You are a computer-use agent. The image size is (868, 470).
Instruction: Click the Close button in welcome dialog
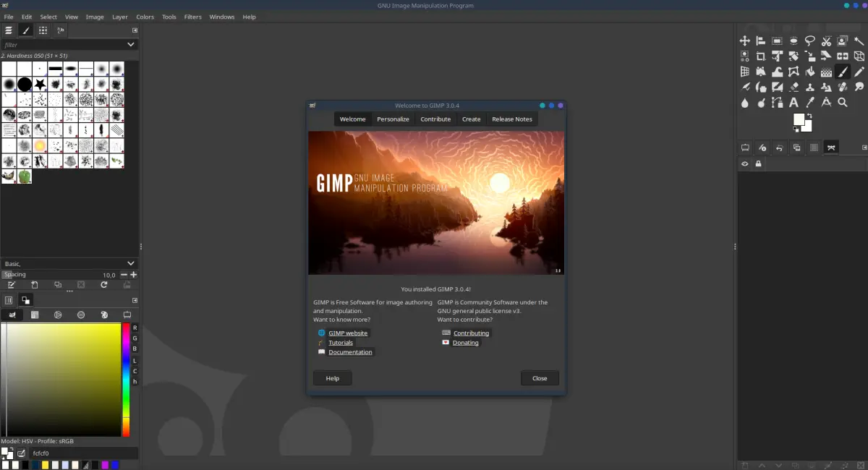pos(540,378)
